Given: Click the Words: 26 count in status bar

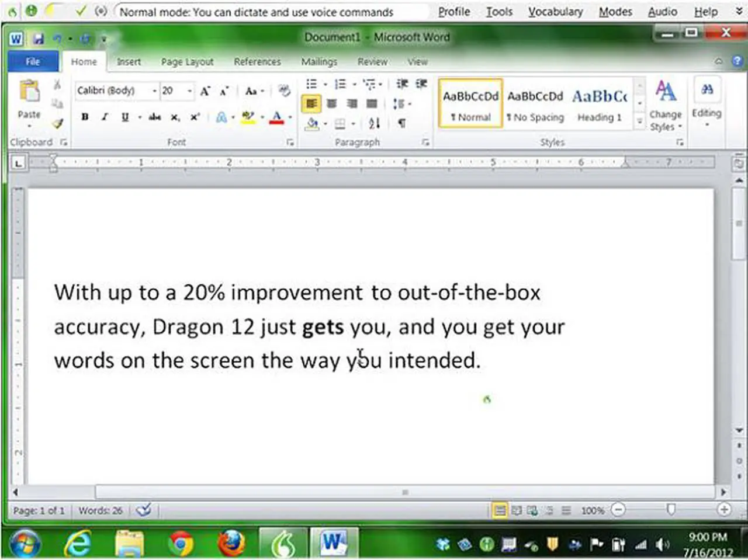Looking at the screenshot, I should pos(101,510).
